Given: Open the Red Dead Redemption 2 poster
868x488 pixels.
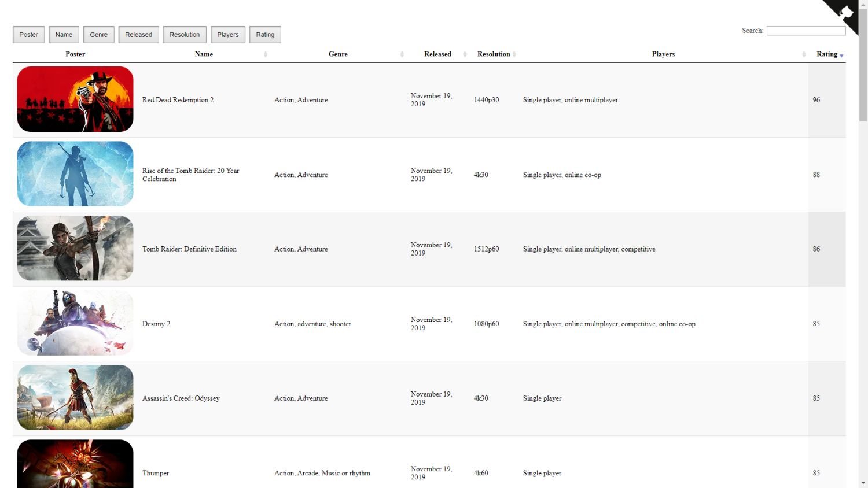Looking at the screenshot, I should point(75,99).
